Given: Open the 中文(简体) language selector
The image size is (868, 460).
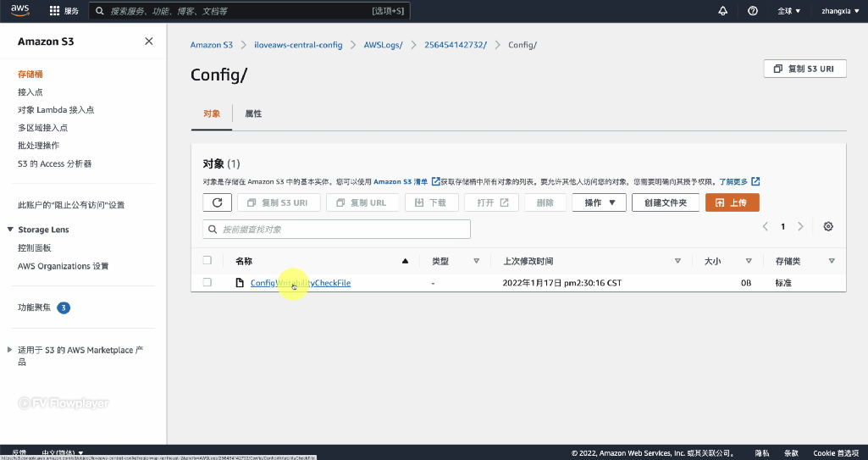Looking at the screenshot, I should tap(63, 453).
